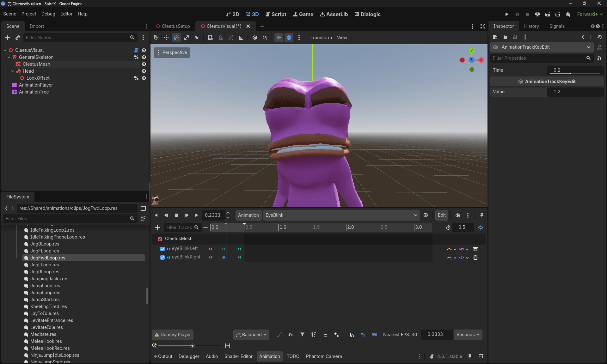
Task: Toggle animation loop icon in timeline
Action: (x=481, y=227)
